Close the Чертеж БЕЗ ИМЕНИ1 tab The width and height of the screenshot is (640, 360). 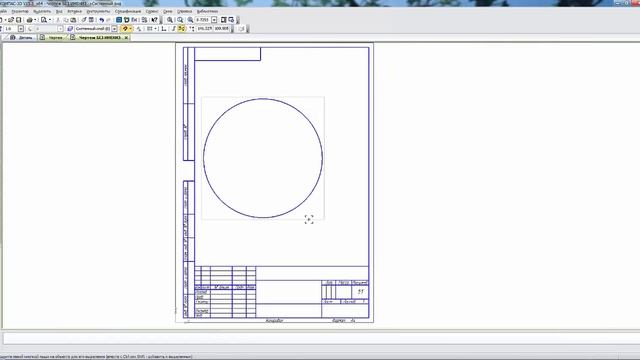tap(126, 38)
